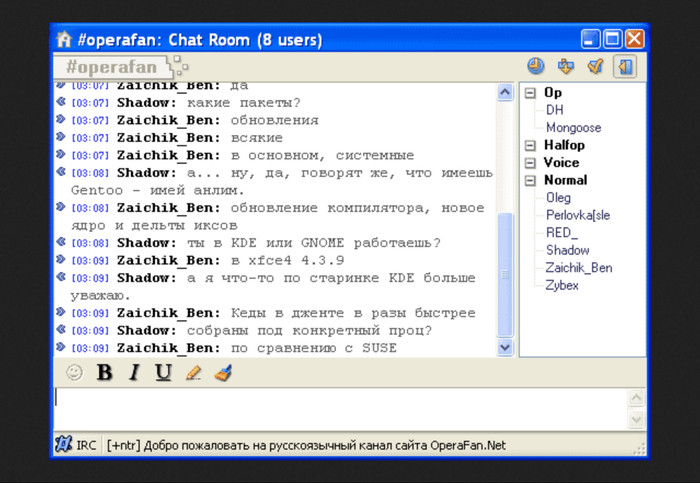Click the tab drag handle next to #operafan
This screenshot has height=483, width=700.
pyautogui.click(x=180, y=66)
